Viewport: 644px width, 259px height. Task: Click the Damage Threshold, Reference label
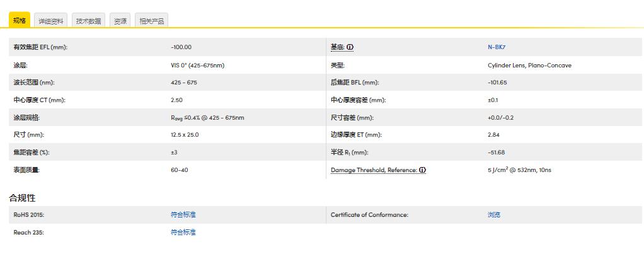click(374, 170)
